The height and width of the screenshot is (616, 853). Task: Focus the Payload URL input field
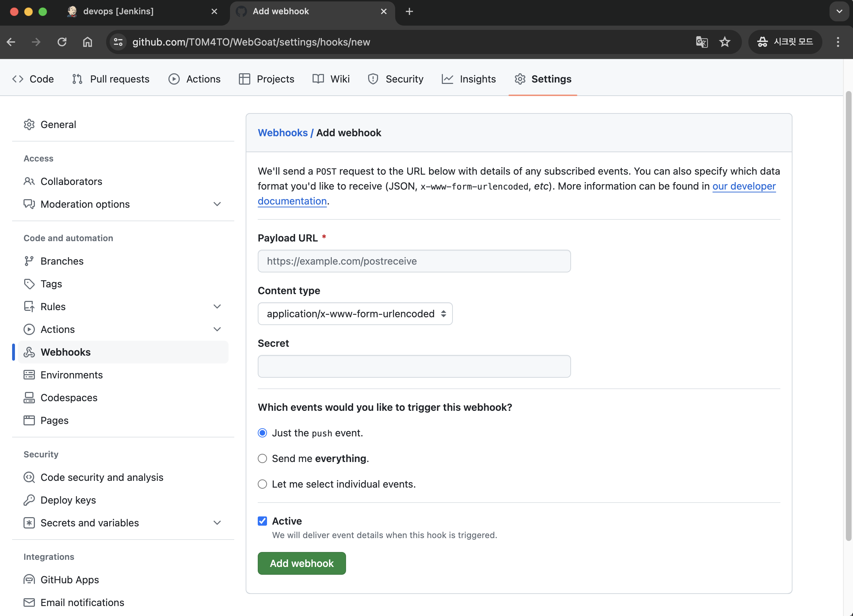point(414,261)
